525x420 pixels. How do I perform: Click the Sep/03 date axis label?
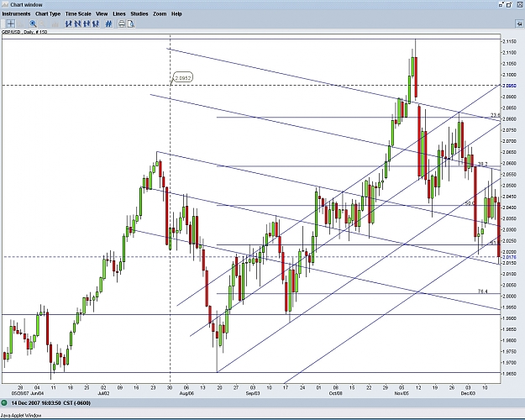pos(253,393)
